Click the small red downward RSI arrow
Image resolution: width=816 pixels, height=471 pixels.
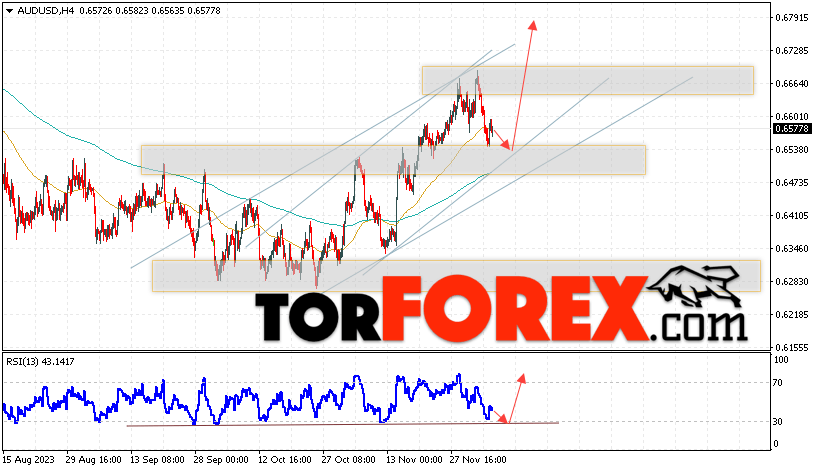click(x=500, y=416)
